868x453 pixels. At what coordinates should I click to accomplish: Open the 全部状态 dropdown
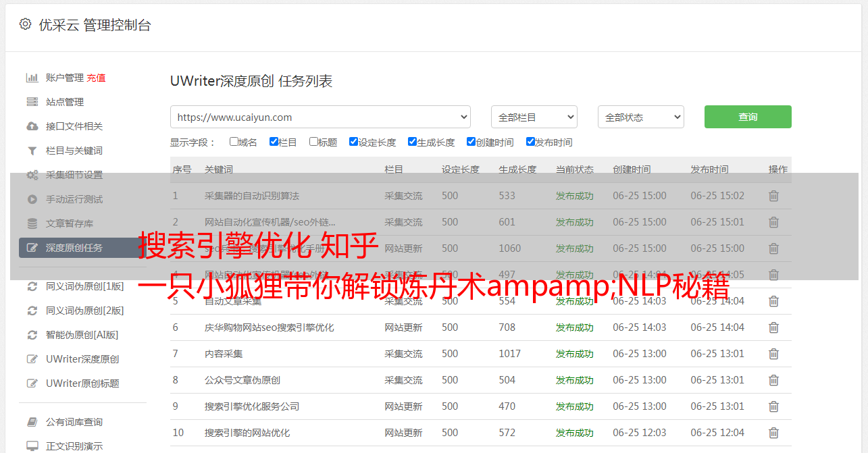coord(641,117)
